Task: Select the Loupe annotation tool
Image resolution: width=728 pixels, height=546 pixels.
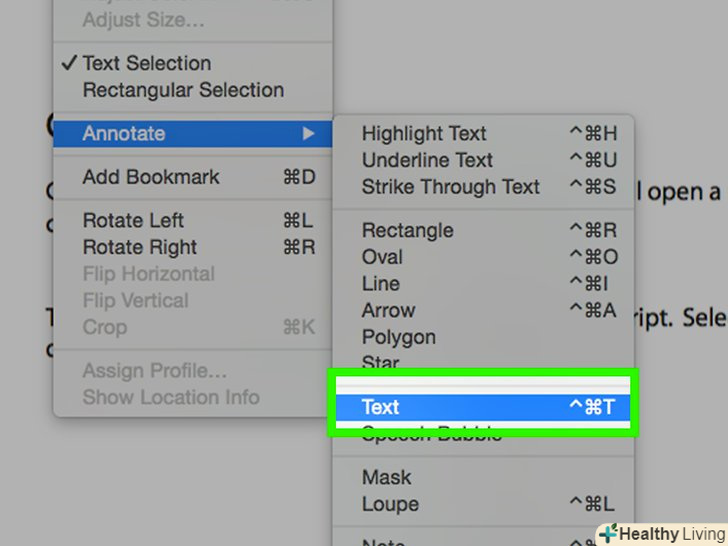Action: (x=390, y=505)
